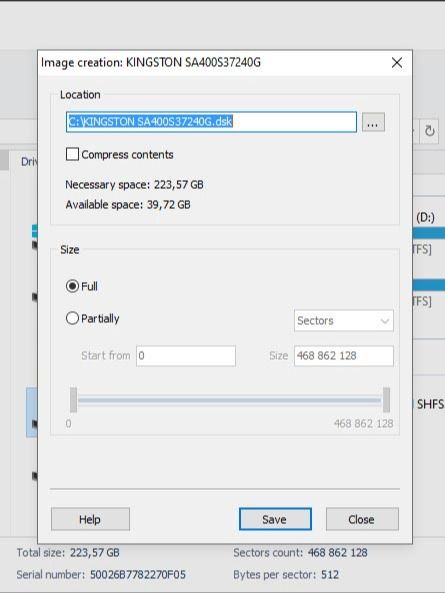Click Bytes per sector value 512
The height and width of the screenshot is (593, 445).
[x=330, y=575]
